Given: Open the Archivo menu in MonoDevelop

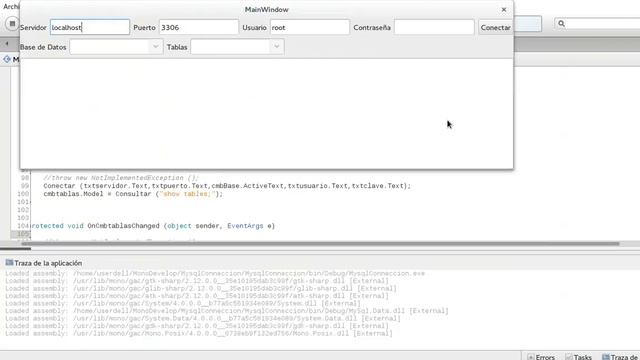Looking at the screenshot, I should pos(11,7).
